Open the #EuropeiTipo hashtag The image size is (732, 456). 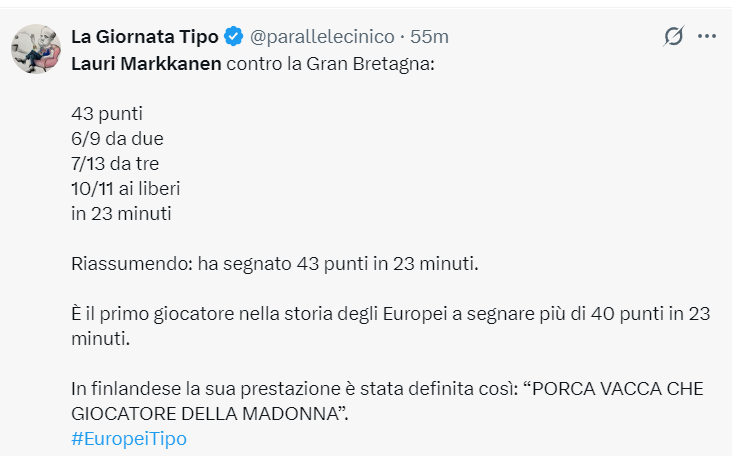[x=129, y=438]
